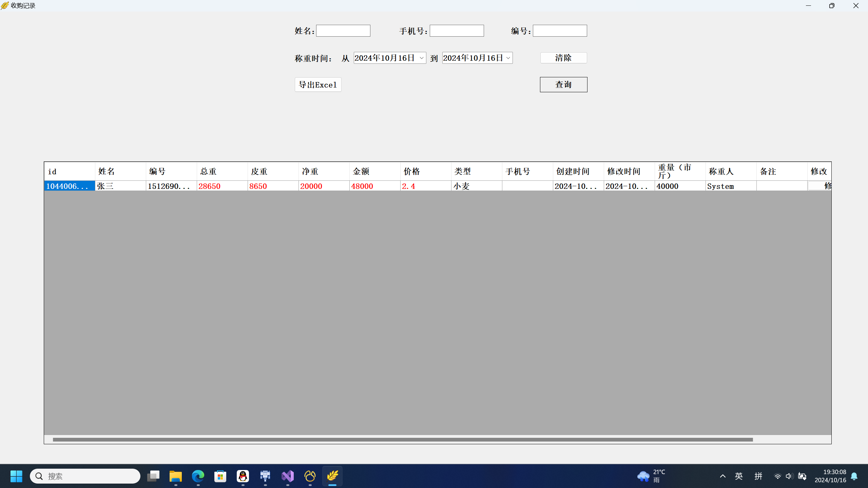
Task: Click the wheat app icon in taskbar
Action: coord(332,476)
